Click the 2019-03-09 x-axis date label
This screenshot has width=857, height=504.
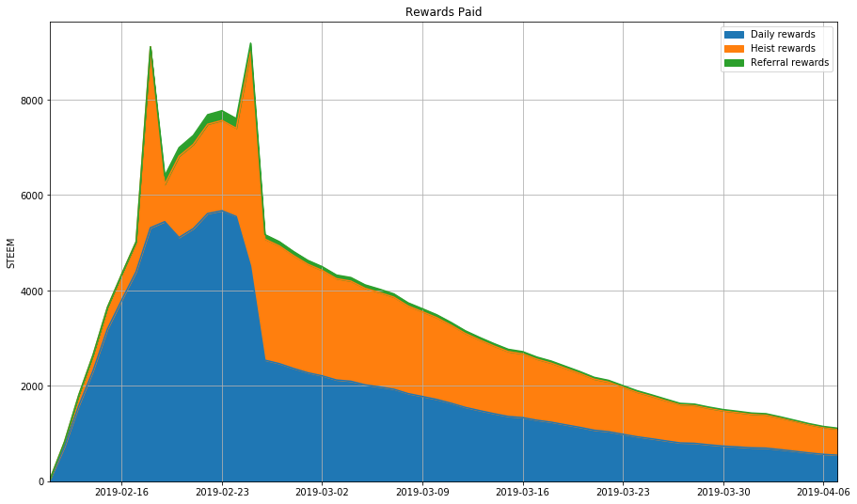(422, 492)
